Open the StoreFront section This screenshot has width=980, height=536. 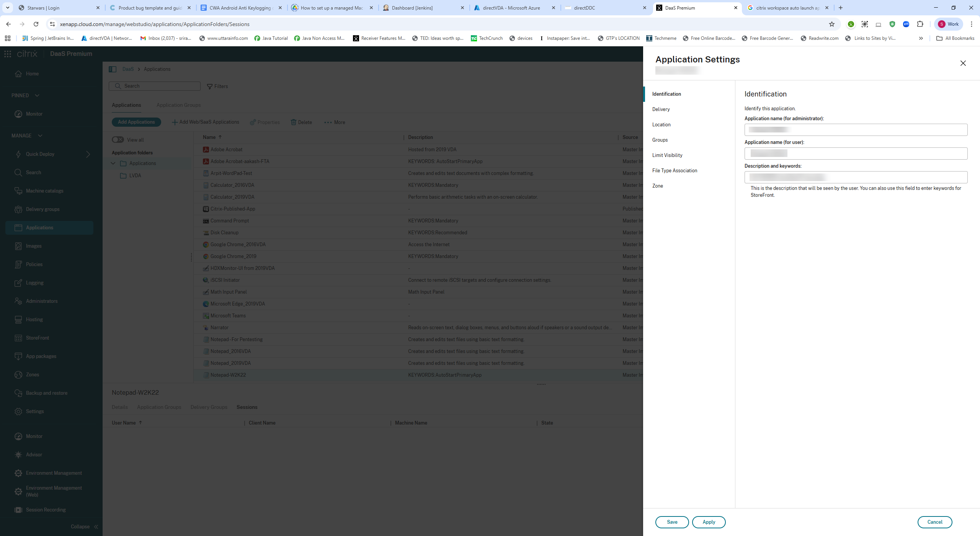pos(37,338)
